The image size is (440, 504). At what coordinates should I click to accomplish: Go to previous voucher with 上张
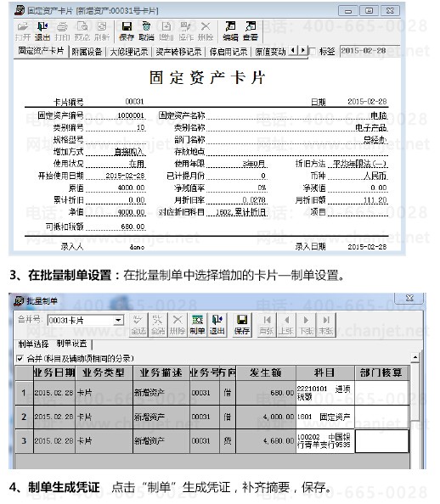click(286, 325)
